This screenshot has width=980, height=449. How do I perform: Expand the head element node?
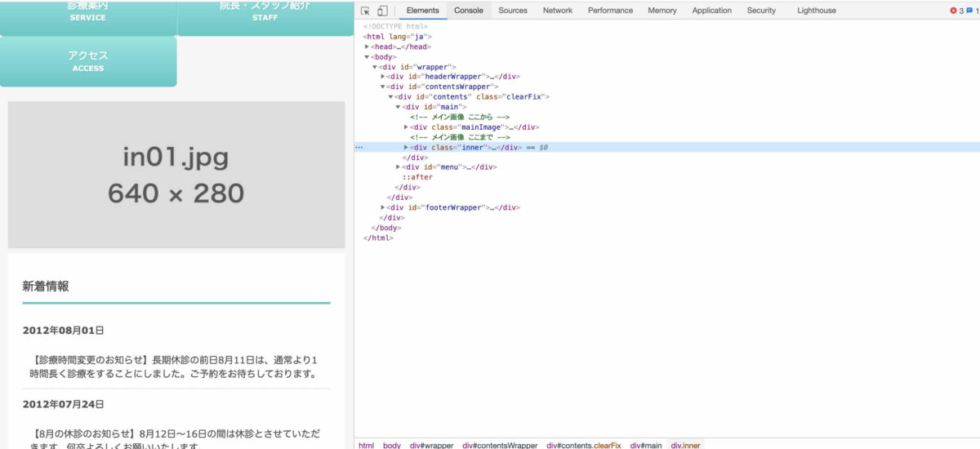[367, 47]
